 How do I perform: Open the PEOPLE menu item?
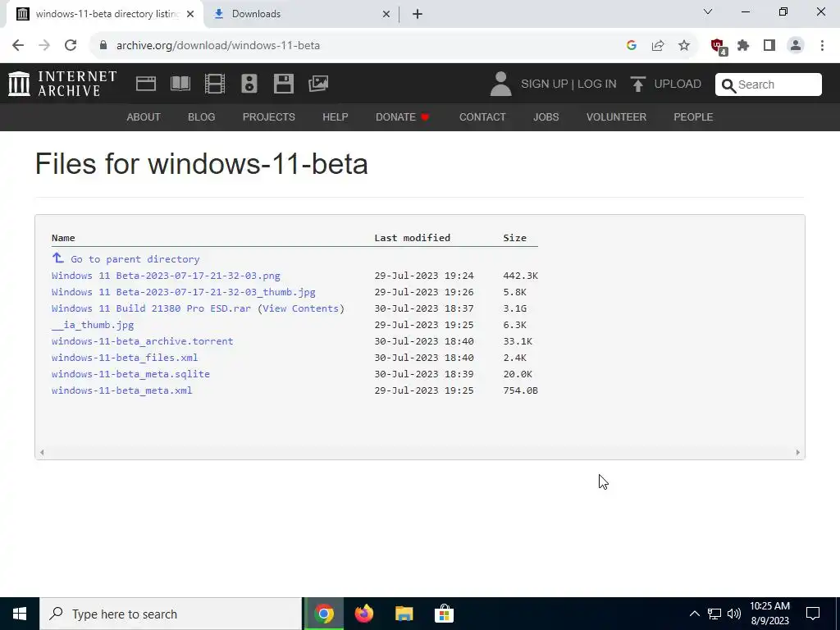pyautogui.click(x=693, y=116)
